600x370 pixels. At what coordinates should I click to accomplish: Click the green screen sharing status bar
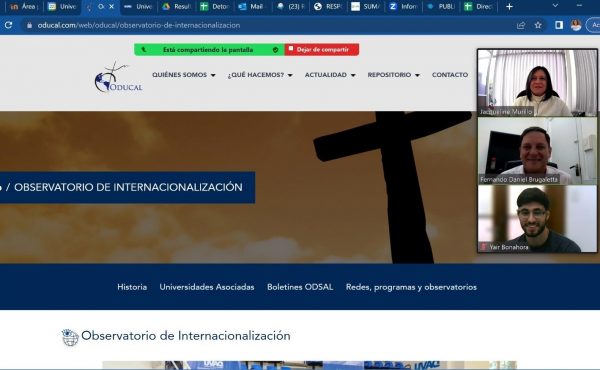coord(209,50)
